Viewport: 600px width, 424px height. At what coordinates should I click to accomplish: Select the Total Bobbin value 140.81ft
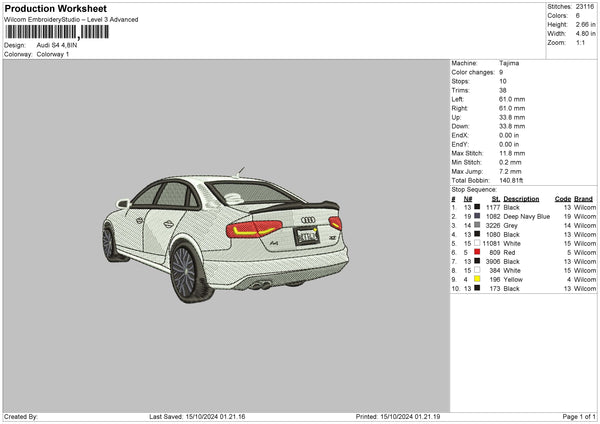click(x=511, y=180)
